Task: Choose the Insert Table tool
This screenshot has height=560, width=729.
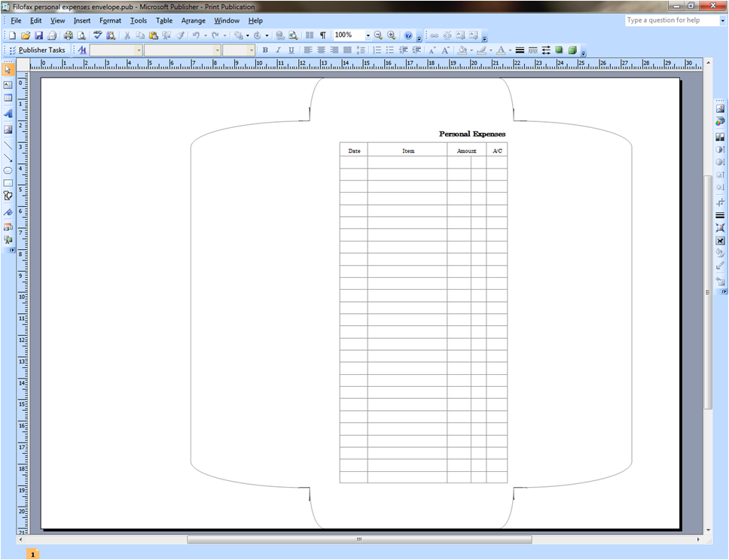Action: (8, 98)
